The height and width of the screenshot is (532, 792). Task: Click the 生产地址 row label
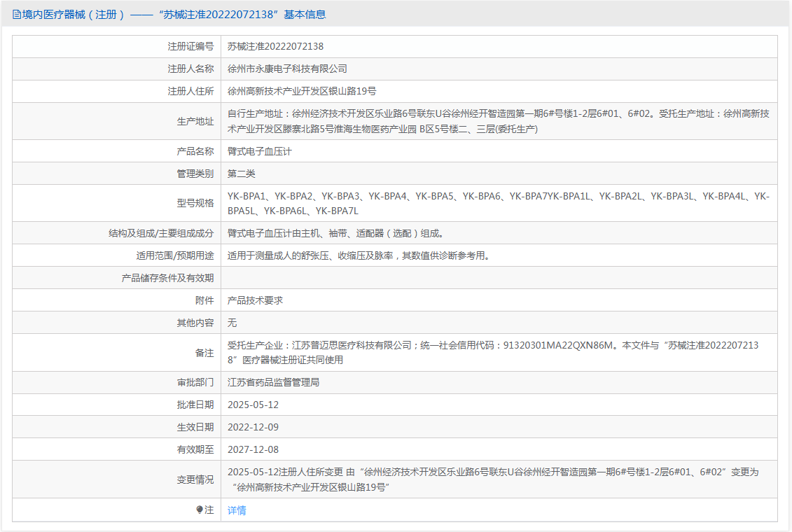point(195,121)
